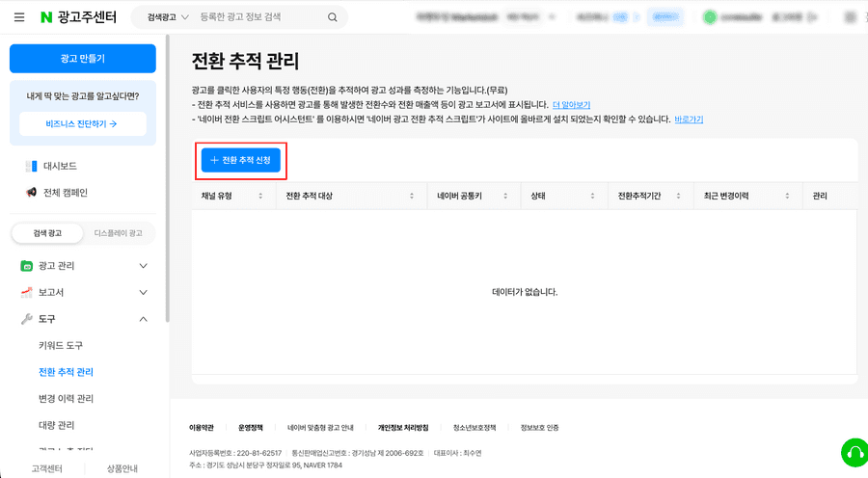Select 전환 추적 관리 menu item
Image resolution: width=868 pixels, height=478 pixels.
point(66,372)
